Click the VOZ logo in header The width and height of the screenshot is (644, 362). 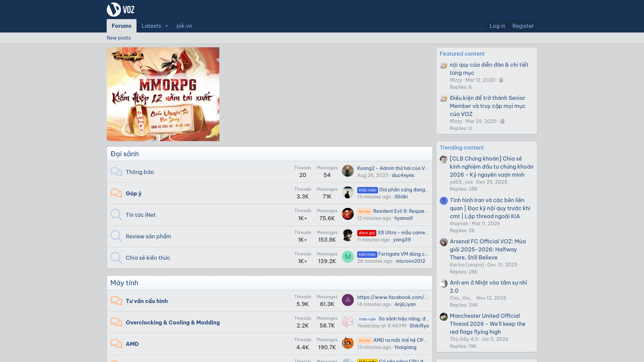(x=120, y=9)
